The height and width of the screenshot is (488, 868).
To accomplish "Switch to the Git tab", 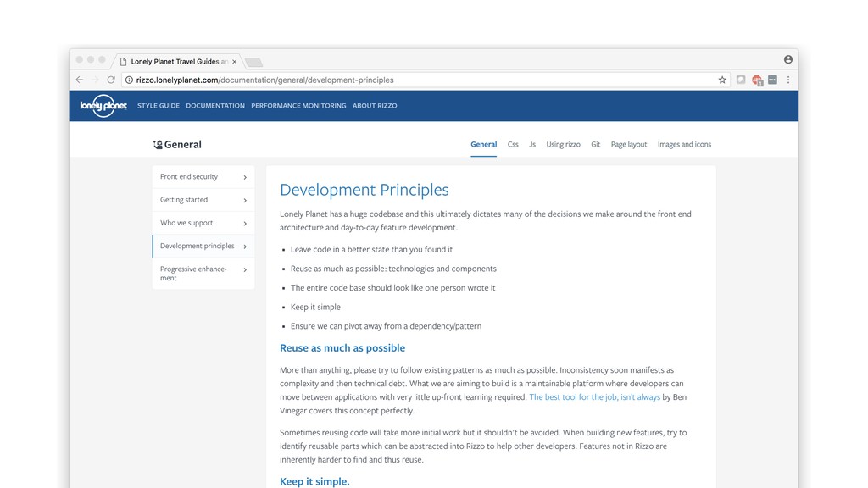I will 596,144.
